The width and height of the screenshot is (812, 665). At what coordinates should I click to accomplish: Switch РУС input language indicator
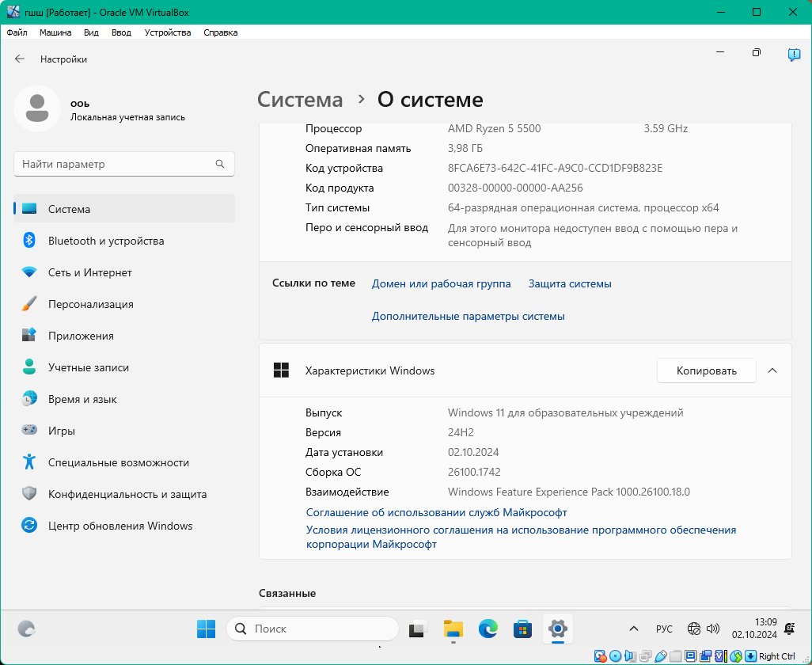[x=664, y=629]
